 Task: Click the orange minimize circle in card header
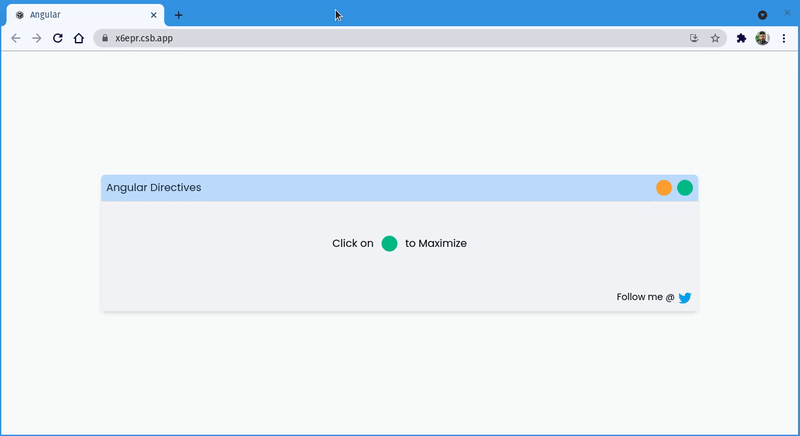coord(664,188)
